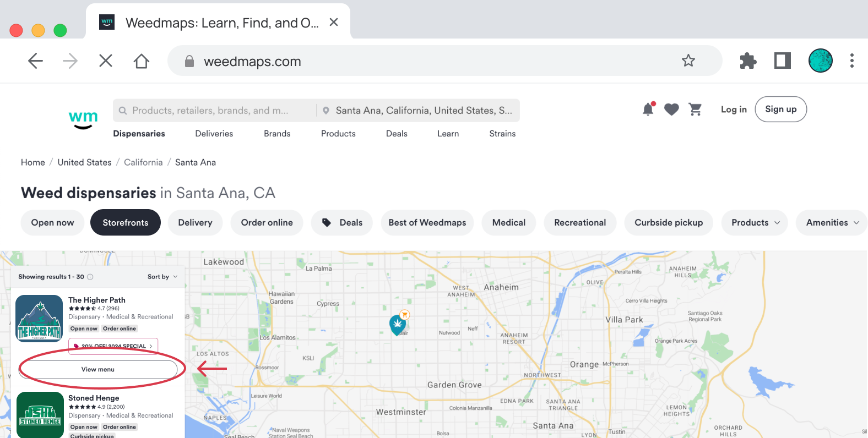Image resolution: width=868 pixels, height=438 pixels.
Task: Open the Products nav tab
Action: (338, 134)
